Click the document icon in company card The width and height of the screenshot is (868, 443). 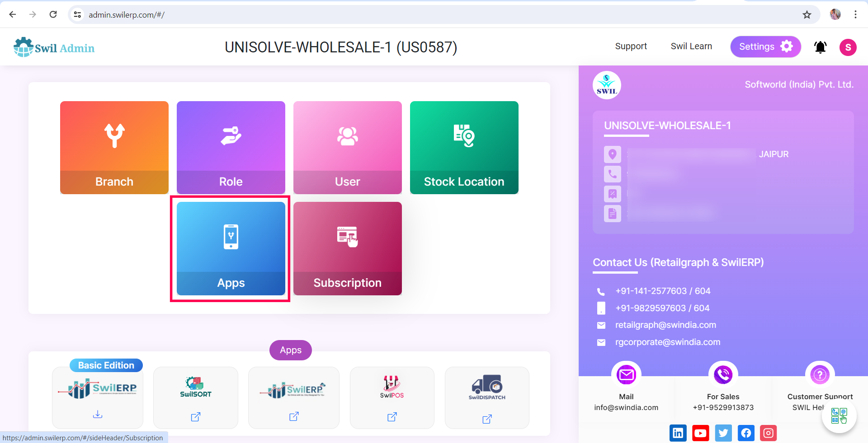tap(613, 214)
